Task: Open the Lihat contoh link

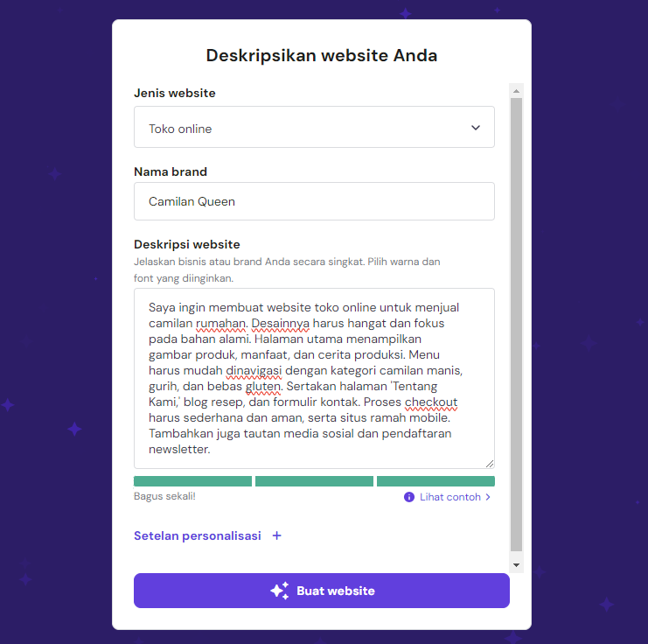Action: pos(449,497)
